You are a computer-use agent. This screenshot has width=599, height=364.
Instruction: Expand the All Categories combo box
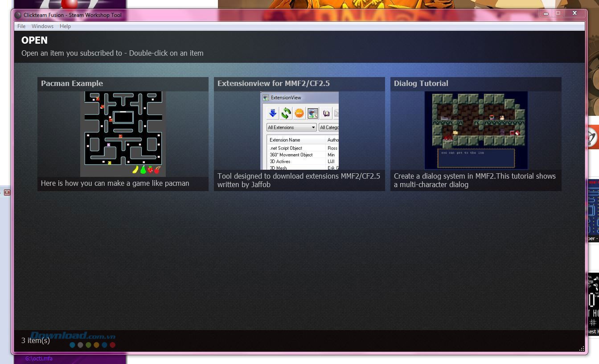pos(329,127)
